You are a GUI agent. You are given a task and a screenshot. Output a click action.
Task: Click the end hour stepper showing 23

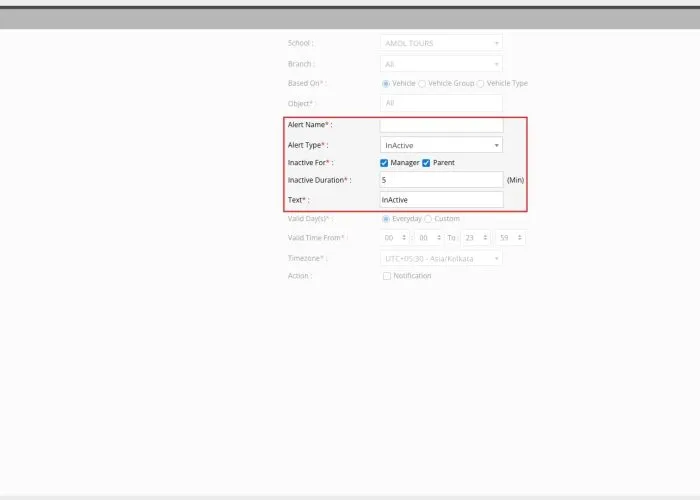[x=475, y=238]
